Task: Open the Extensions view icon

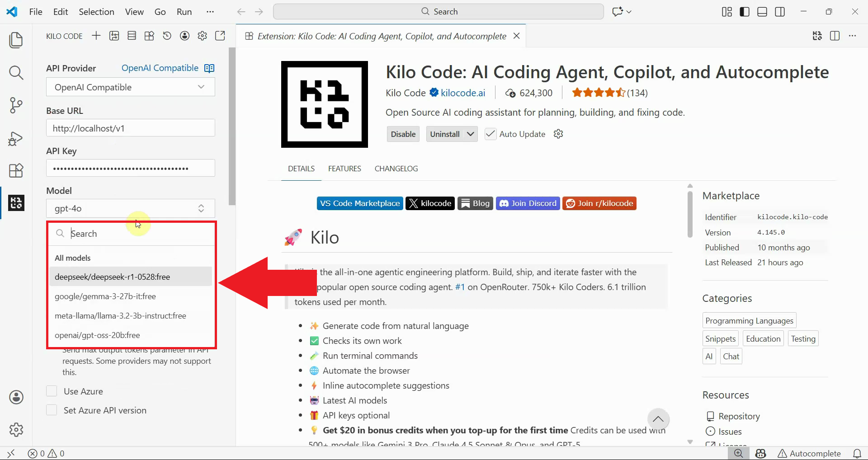Action: point(16,171)
